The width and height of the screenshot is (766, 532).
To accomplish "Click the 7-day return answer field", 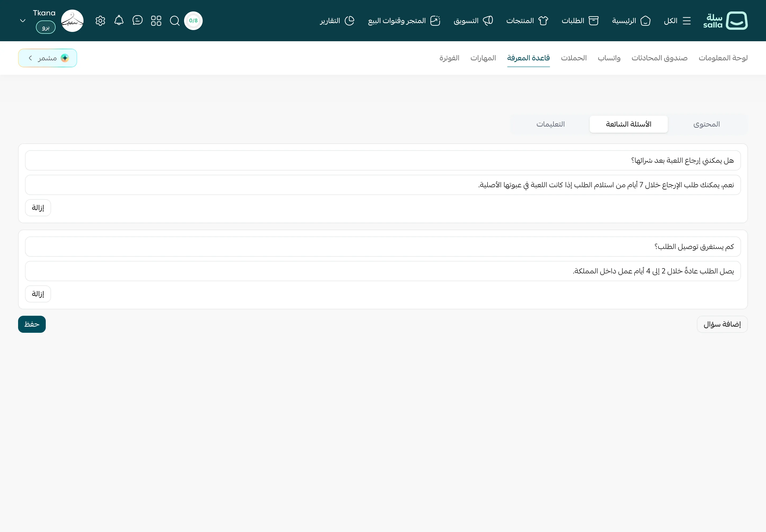I will tap(383, 185).
